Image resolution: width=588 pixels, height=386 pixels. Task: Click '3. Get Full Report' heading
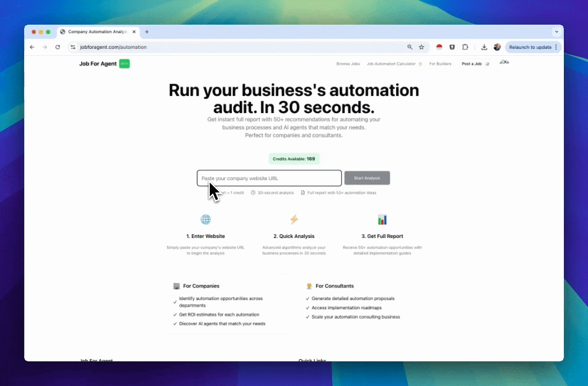click(382, 236)
